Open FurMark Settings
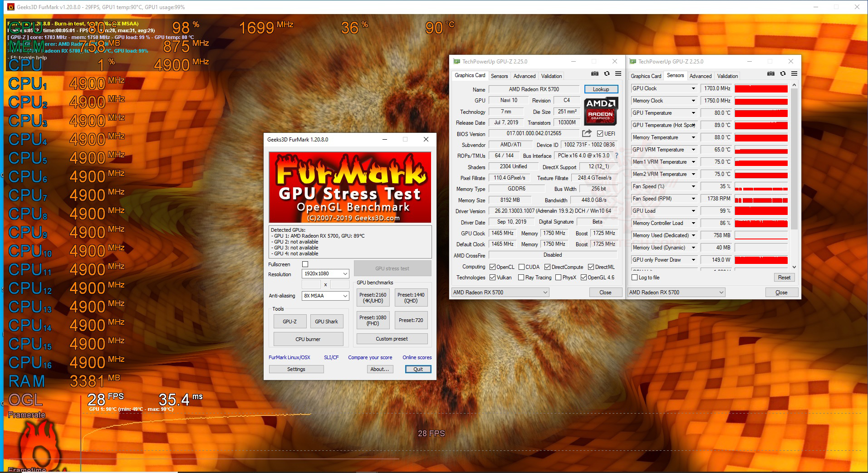The height and width of the screenshot is (473, 868). pos(296,369)
